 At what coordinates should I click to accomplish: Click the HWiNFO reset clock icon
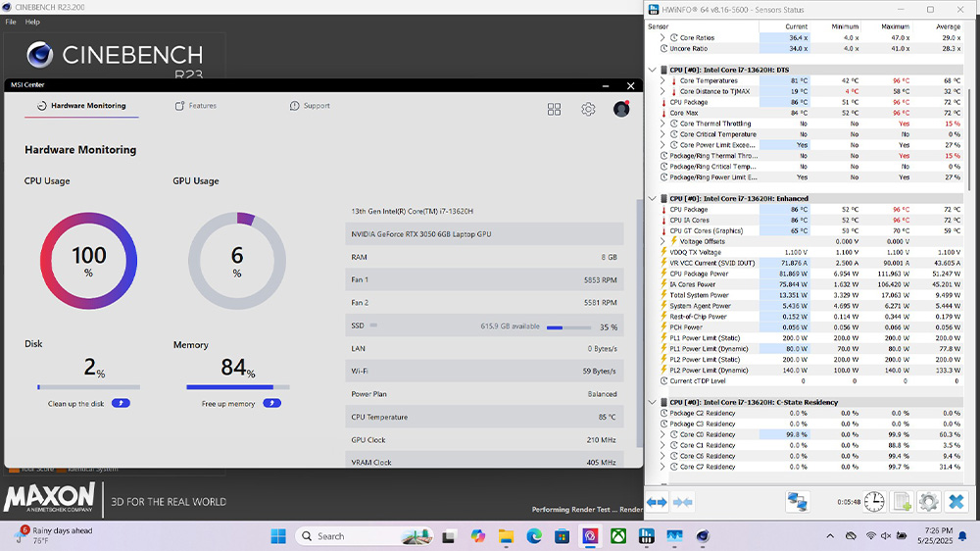pyautogui.click(x=874, y=502)
